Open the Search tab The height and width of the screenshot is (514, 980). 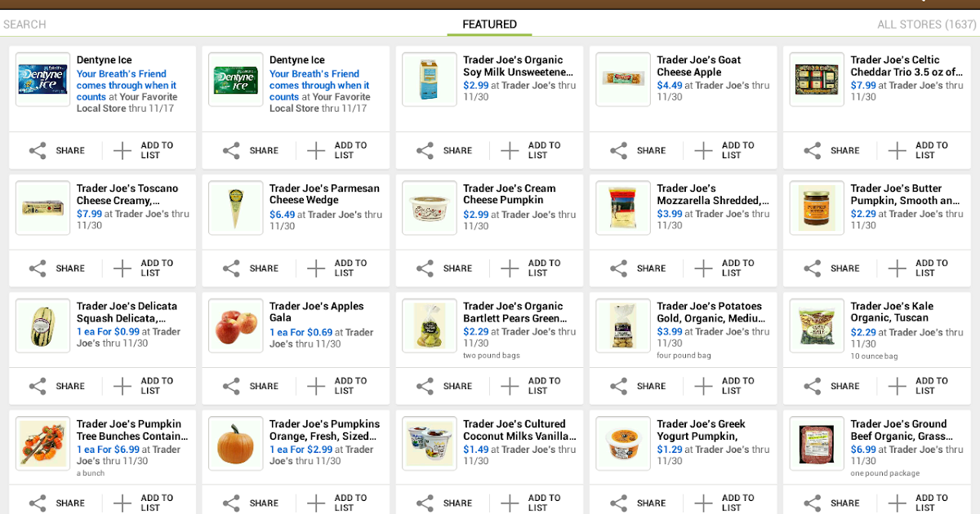(x=24, y=24)
